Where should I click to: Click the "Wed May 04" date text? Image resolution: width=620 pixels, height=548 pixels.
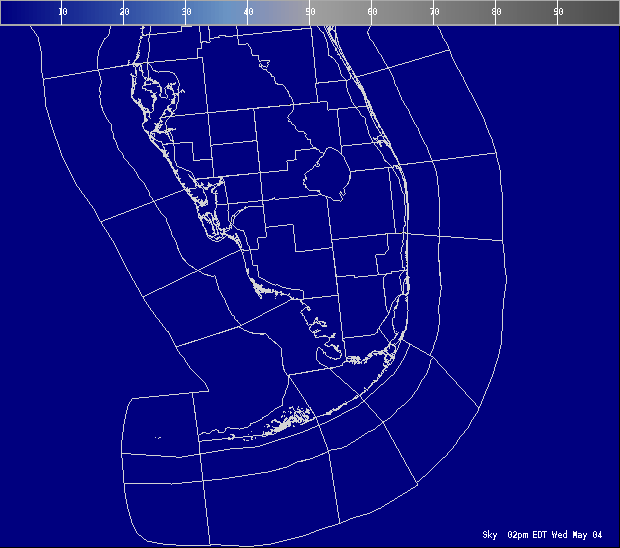coord(577,535)
